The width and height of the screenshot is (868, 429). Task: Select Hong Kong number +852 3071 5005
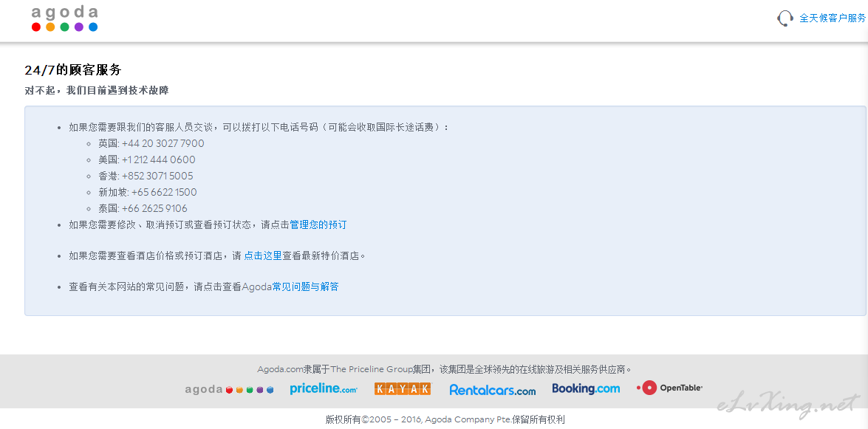click(157, 176)
